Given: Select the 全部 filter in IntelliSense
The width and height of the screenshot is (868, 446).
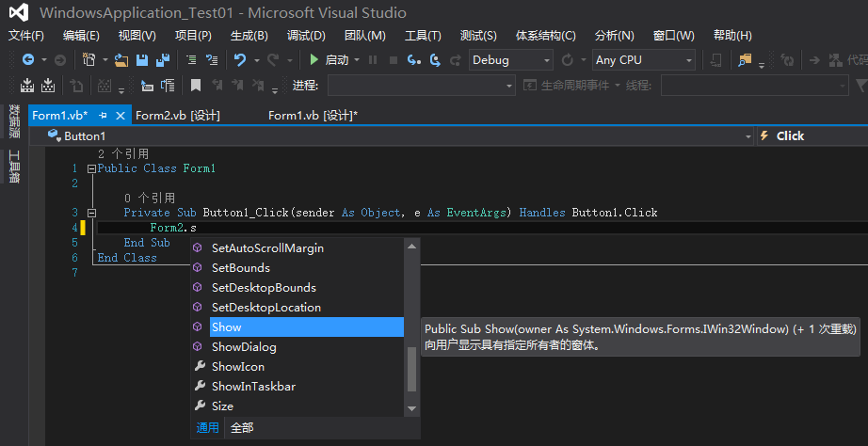Looking at the screenshot, I should pos(242,428).
